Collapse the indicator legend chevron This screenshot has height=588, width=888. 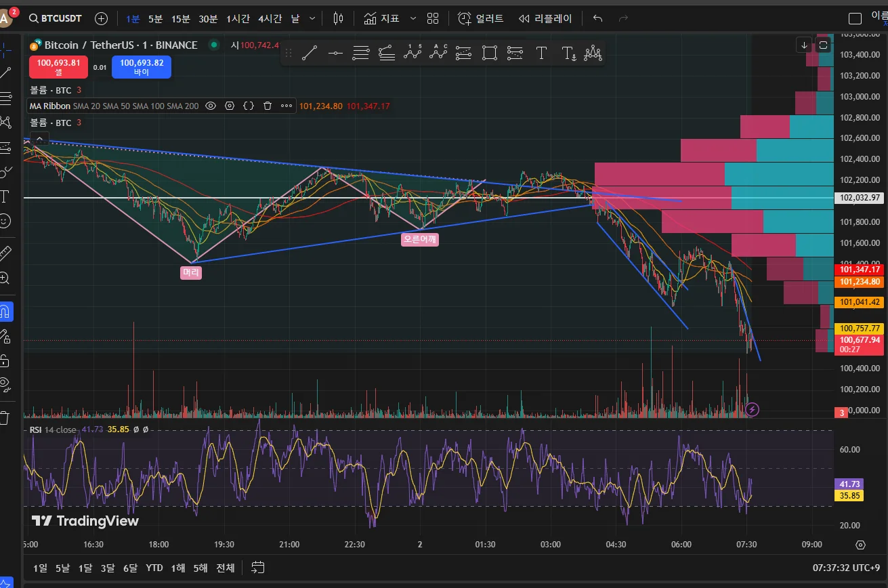point(39,139)
